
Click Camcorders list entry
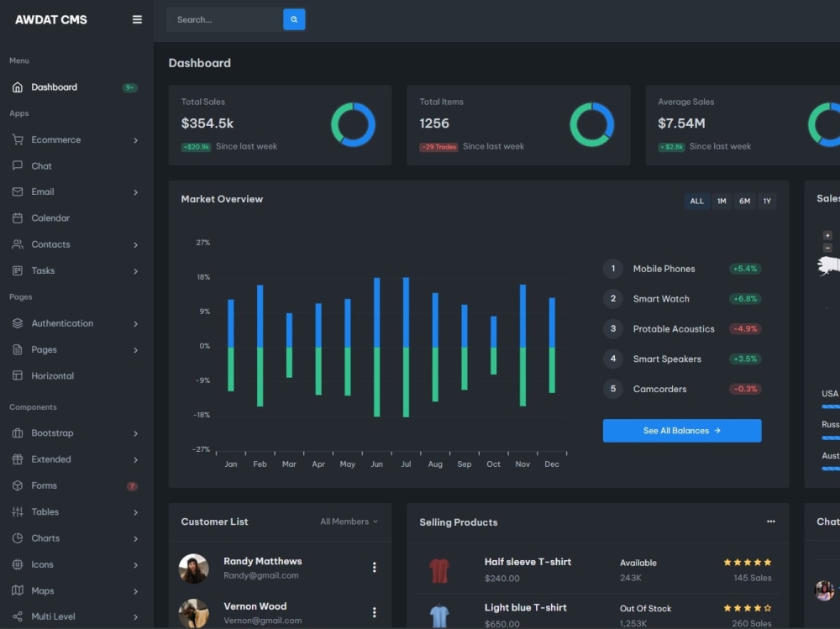click(682, 389)
